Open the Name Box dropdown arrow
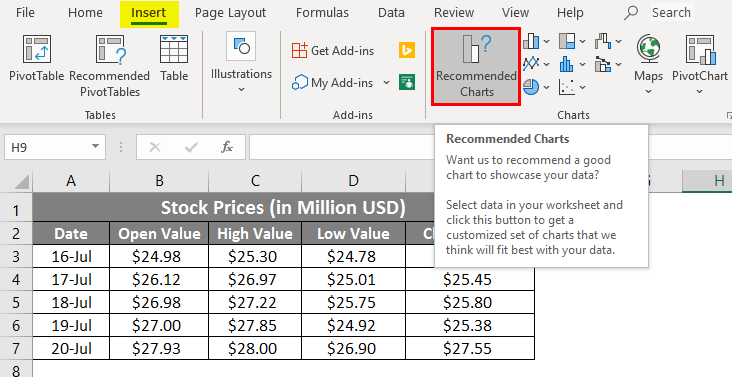Viewport: 732px width, 377px height. 95,147
